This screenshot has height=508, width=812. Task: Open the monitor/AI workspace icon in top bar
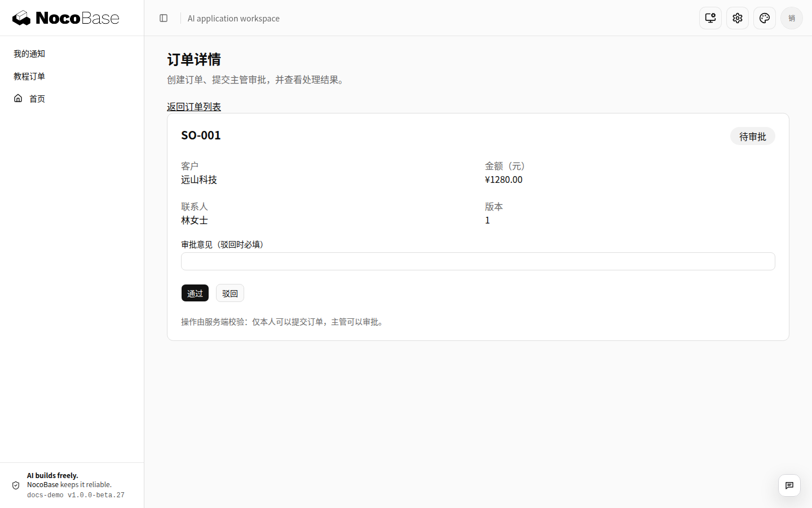tap(710, 18)
